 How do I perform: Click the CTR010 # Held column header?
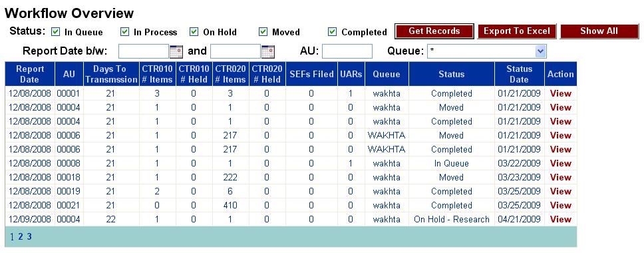(x=194, y=75)
